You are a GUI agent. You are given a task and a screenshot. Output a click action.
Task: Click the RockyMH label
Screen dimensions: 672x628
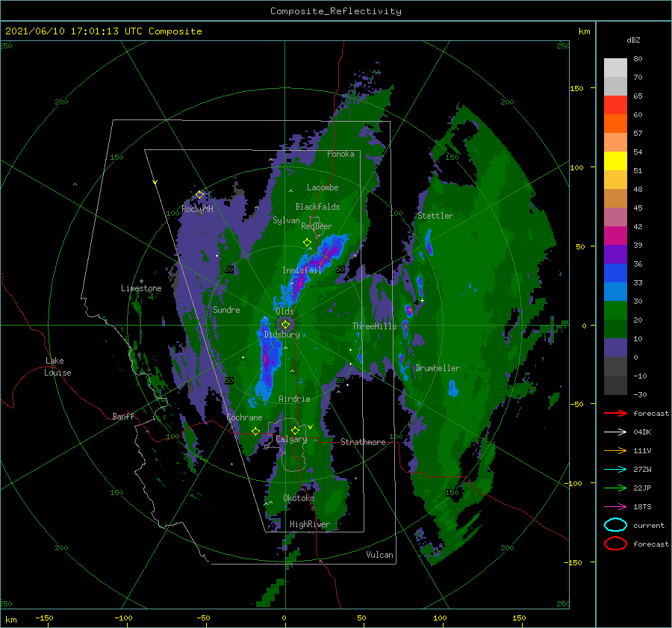click(197, 209)
